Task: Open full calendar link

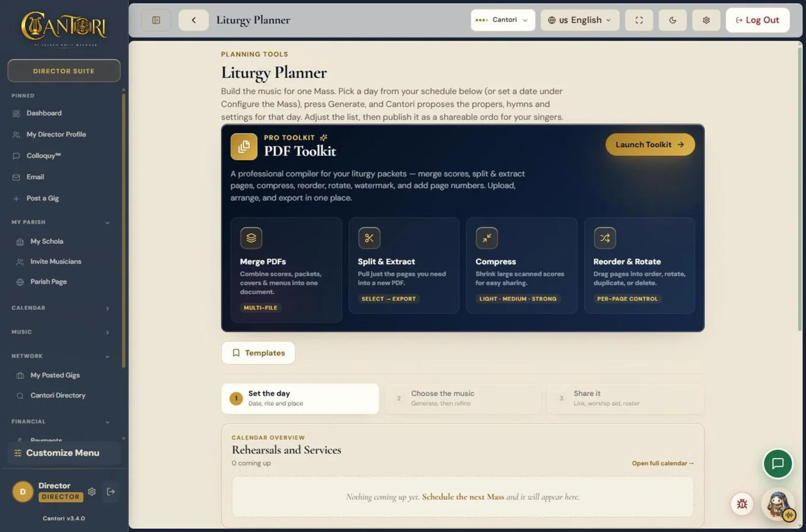Action: pyautogui.click(x=663, y=463)
